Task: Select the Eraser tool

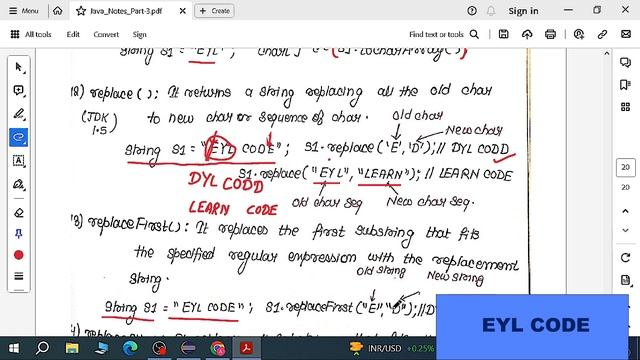Action: pyautogui.click(x=19, y=213)
